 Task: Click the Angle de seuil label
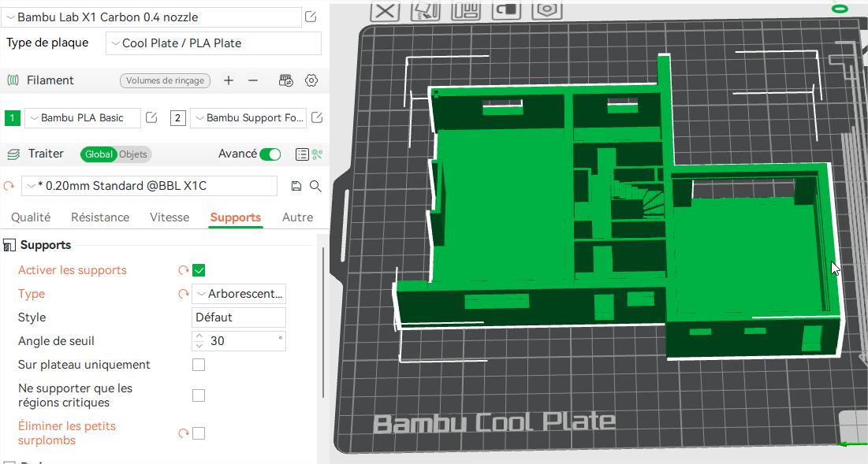point(56,341)
